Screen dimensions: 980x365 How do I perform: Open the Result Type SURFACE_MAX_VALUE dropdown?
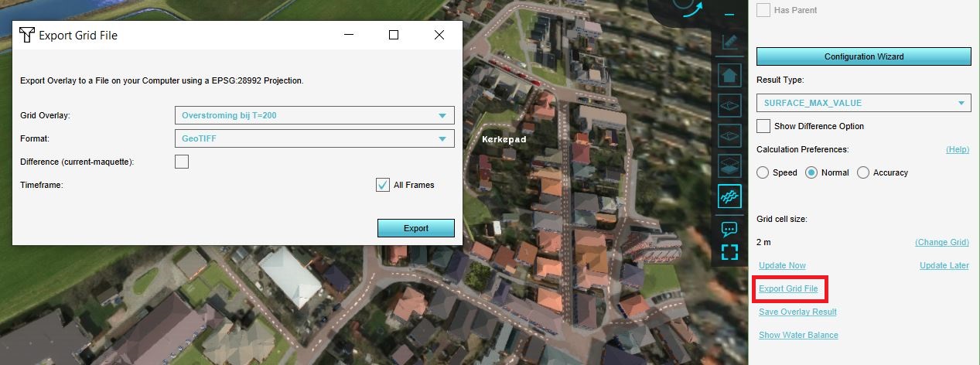tap(863, 103)
